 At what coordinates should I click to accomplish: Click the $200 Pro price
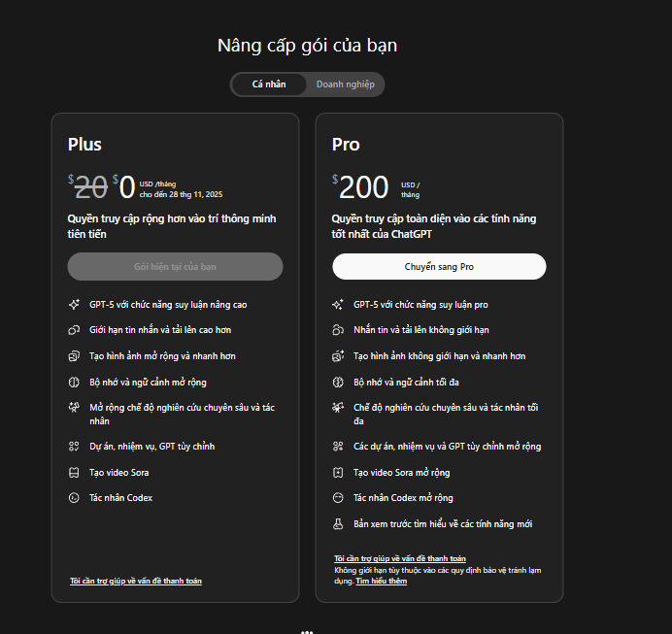tap(363, 186)
